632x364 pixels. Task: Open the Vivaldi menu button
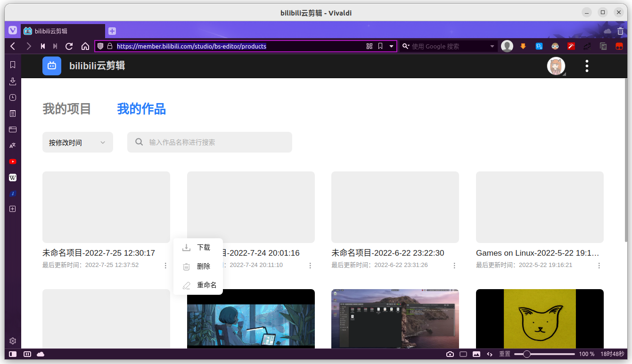[13, 31]
